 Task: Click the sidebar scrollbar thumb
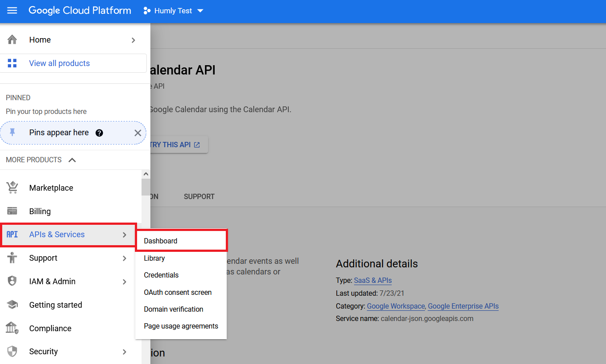coord(146,187)
